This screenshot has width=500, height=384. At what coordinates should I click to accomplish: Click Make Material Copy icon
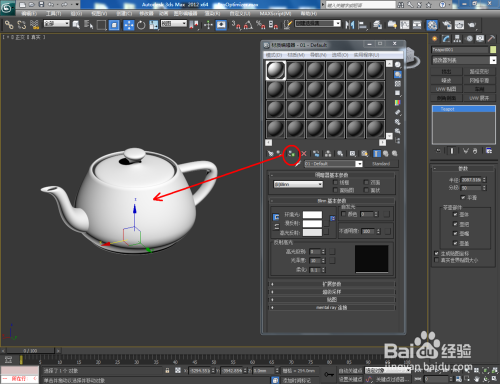[316, 154]
